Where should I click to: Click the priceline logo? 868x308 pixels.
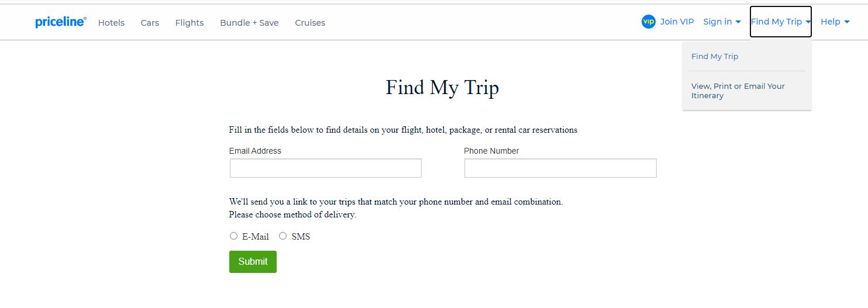pos(61,22)
